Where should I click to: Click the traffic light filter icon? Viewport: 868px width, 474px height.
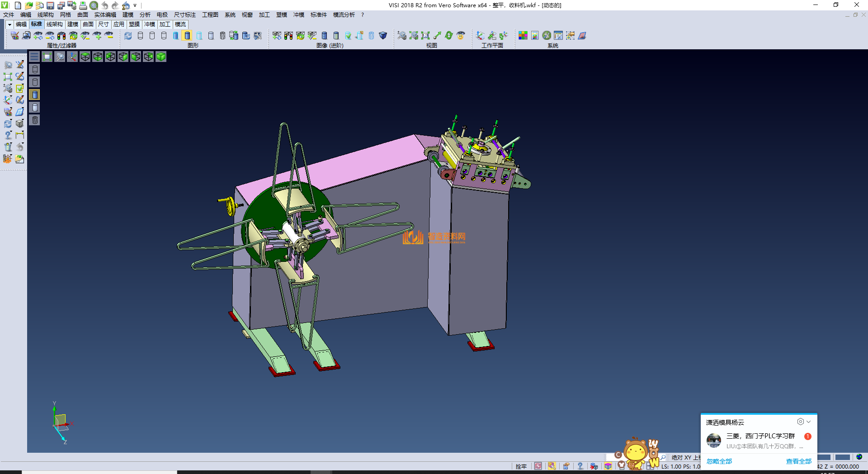pos(61,35)
